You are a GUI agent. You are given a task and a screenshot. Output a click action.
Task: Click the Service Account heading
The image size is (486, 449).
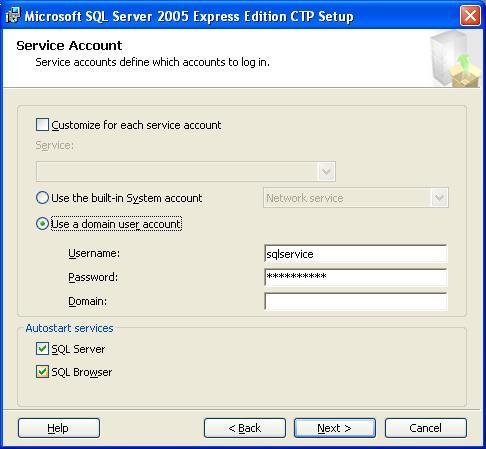tap(69, 45)
